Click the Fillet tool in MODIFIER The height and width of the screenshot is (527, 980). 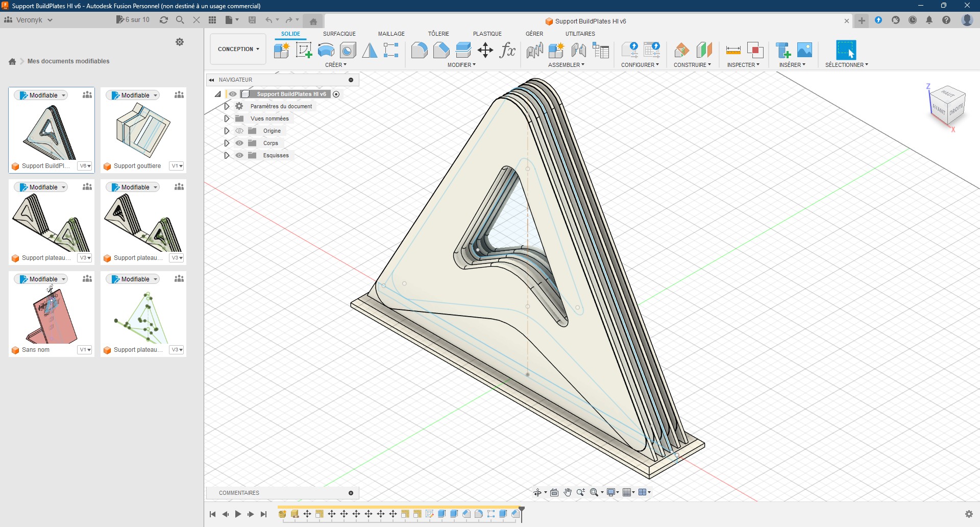point(419,50)
